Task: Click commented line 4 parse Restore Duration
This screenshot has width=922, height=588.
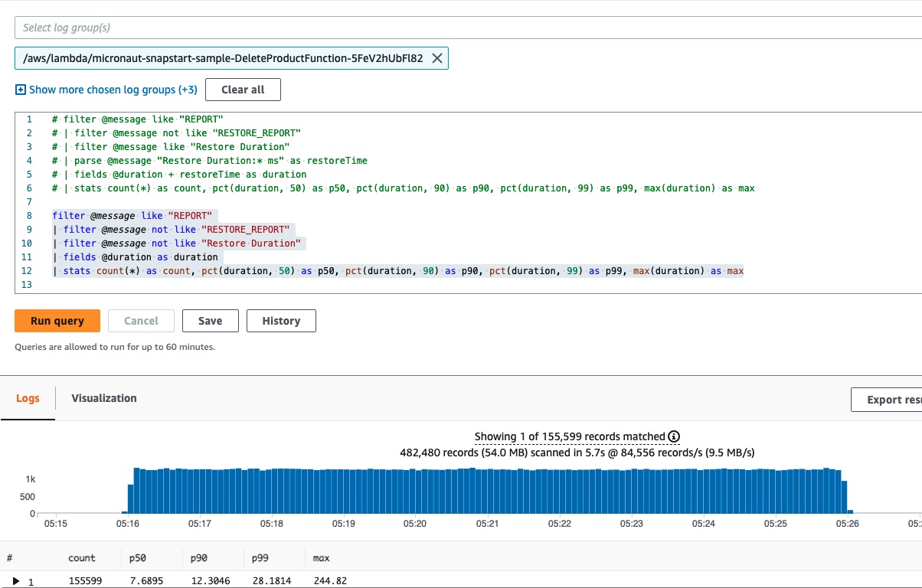Action: coord(210,161)
